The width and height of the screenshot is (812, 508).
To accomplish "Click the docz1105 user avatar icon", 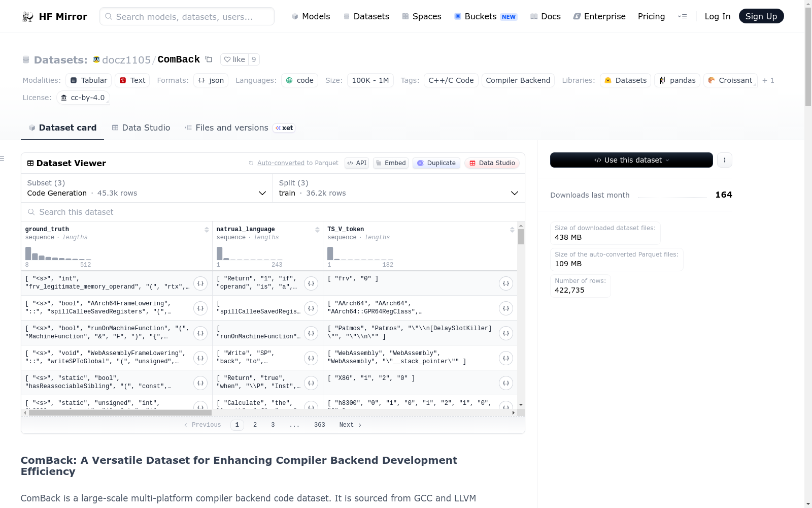I will click(x=96, y=59).
